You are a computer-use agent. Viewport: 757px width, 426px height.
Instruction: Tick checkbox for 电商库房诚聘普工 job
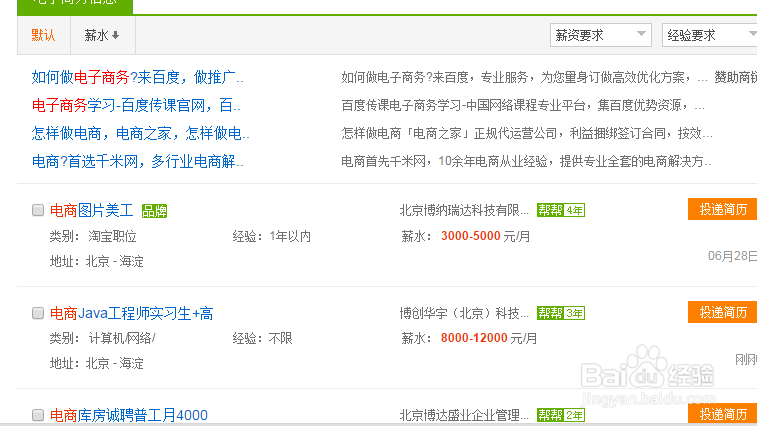point(38,415)
